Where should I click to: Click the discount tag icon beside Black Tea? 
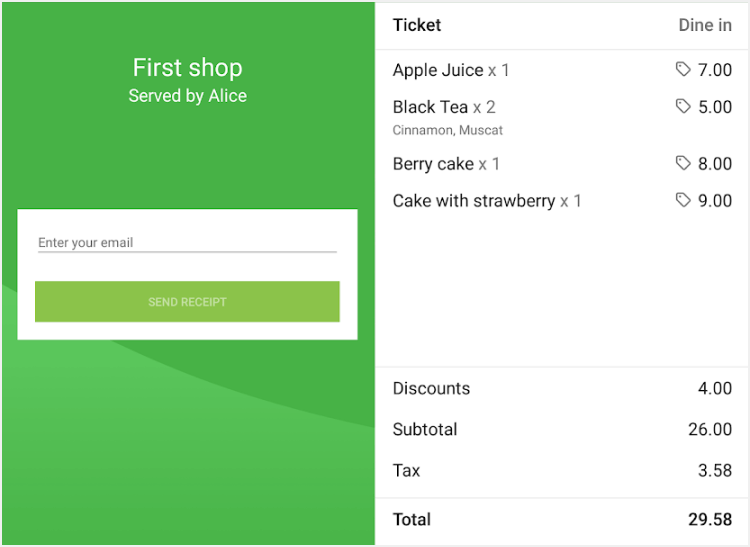point(683,106)
